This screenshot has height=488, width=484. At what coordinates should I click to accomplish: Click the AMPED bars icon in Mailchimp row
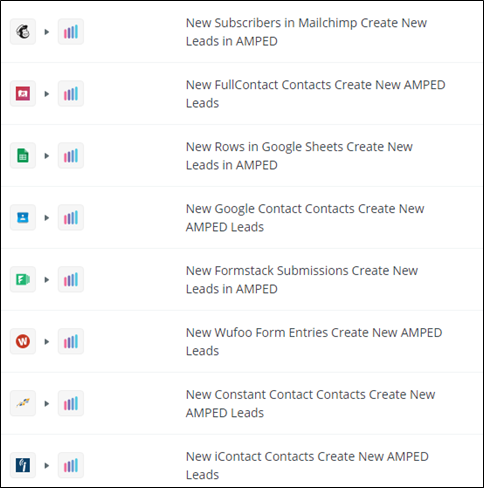[71, 32]
